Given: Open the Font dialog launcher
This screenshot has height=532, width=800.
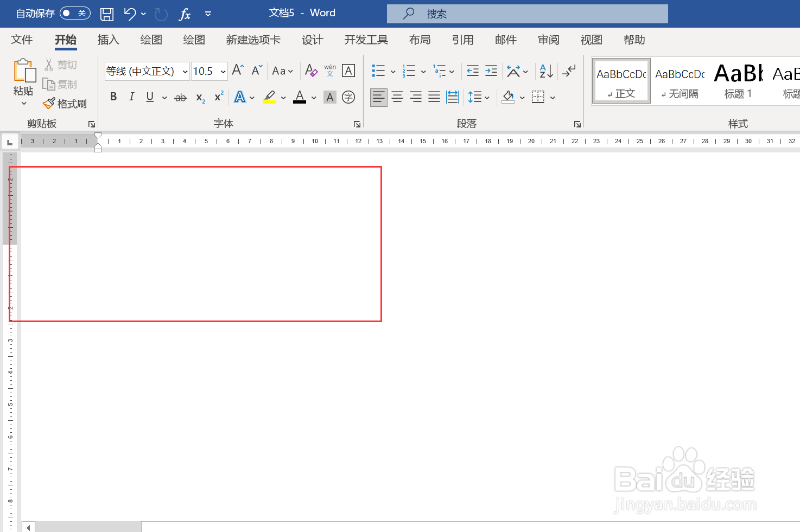Looking at the screenshot, I should click(x=357, y=124).
